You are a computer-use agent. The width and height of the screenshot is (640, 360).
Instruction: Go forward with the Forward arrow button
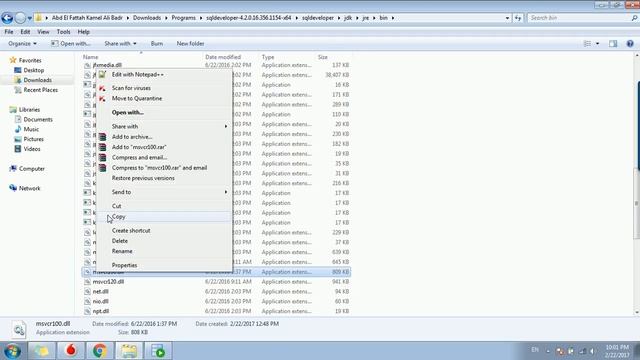pyautogui.click(x=20, y=18)
